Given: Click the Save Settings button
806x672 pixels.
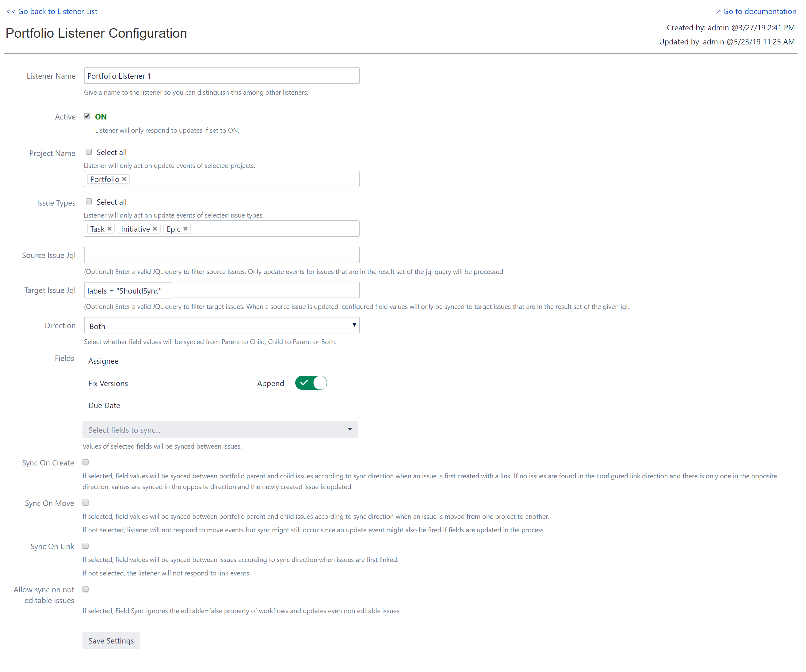Looking at the screenshot, I should tap(111, 640).
